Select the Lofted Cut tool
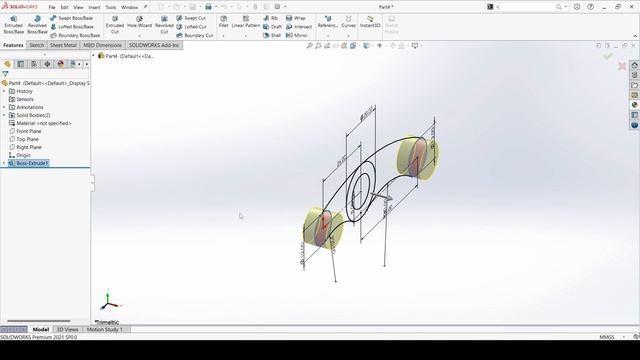The width and height of the screenshot is (640, 360). coord(191,27)
